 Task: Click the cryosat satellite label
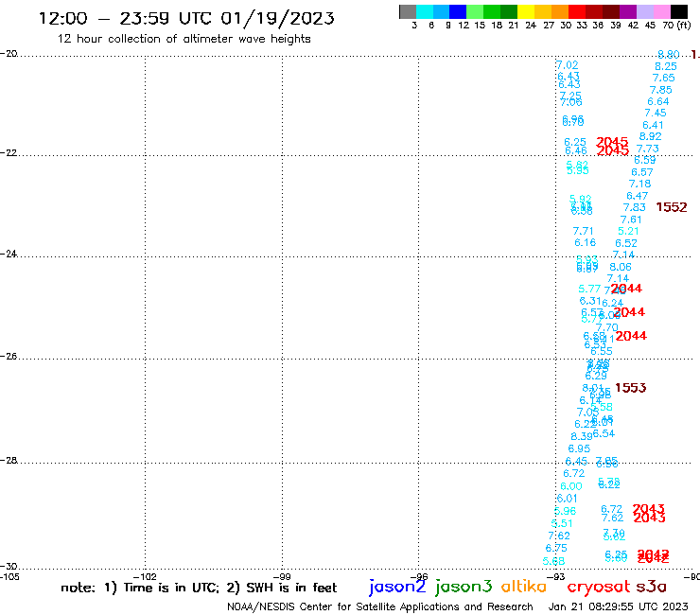pyautogui.click(x=598, y=587)
